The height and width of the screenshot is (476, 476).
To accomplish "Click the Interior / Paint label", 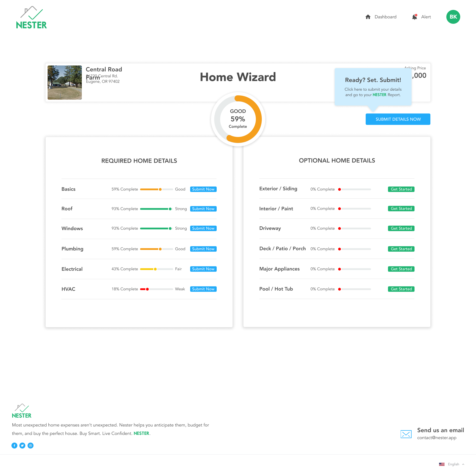I will pyautogui.click(x=276, y=209).
